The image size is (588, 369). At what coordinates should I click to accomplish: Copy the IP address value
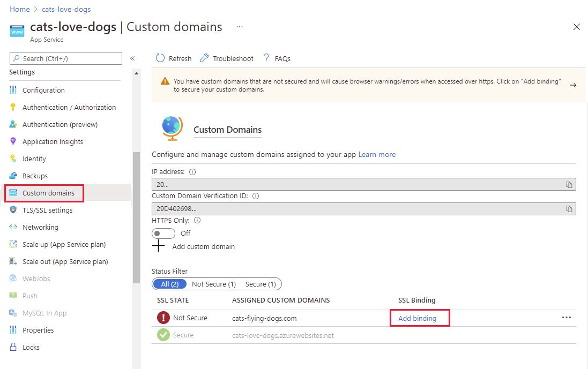coord(569,185)
